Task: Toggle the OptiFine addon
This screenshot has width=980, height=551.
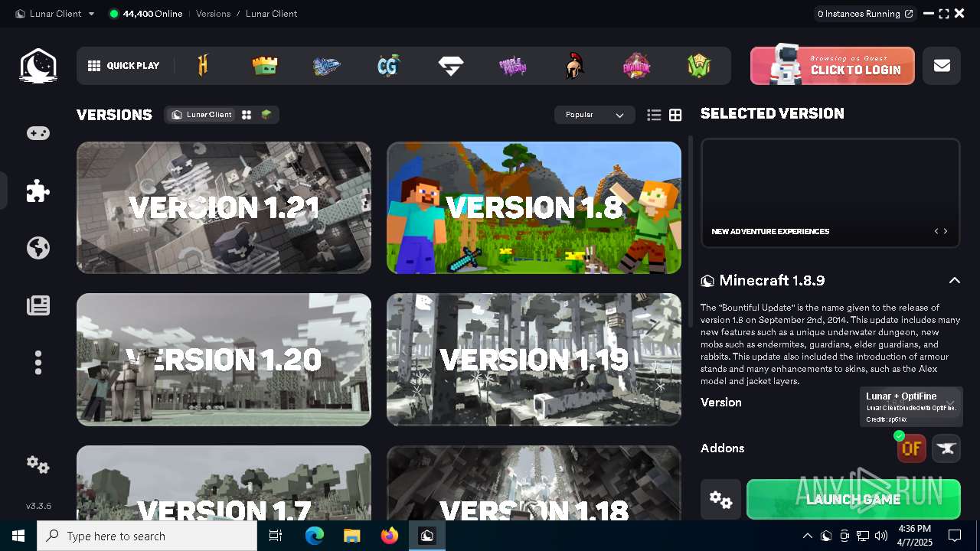Action: point(911,448)
